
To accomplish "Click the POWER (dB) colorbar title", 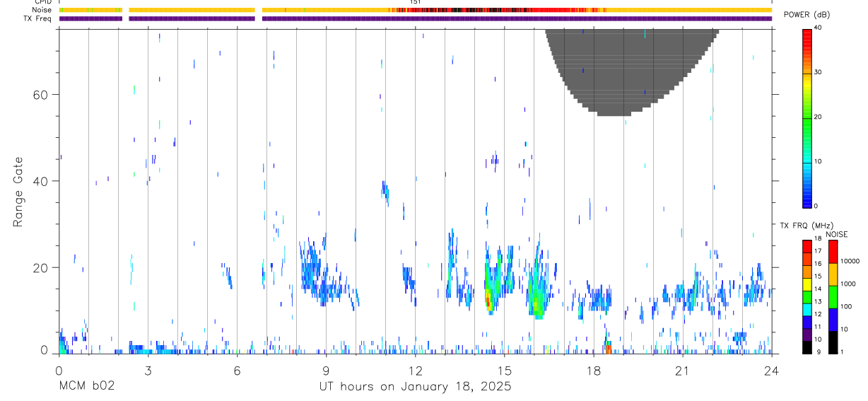I will tap(807, 15).
